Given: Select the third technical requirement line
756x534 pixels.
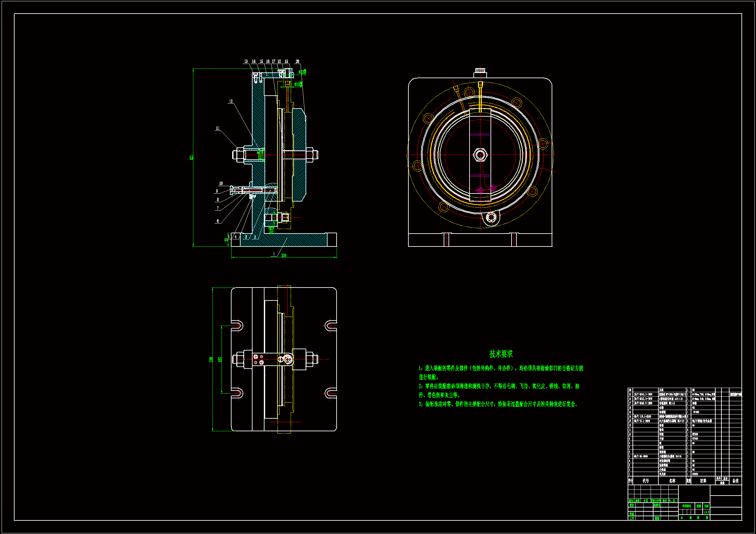Looking at the screenshot, I should pos(498,404).
